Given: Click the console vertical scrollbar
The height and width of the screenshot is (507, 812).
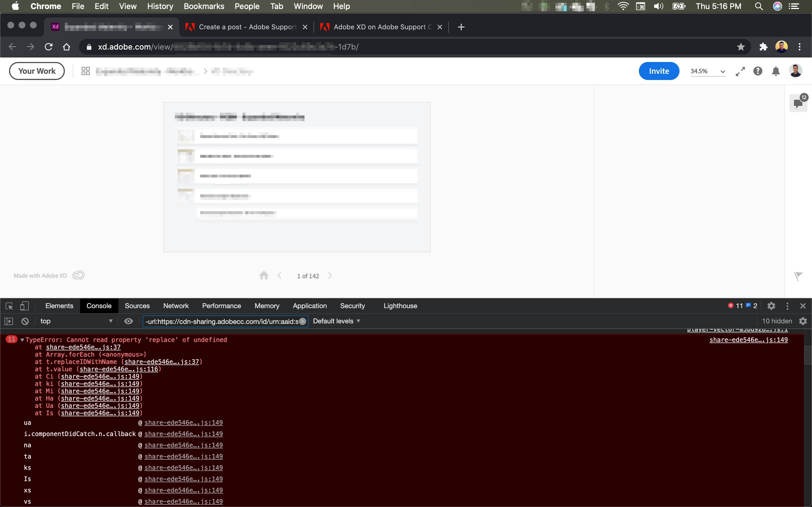Looking at the screenshot, I should [808, 355].
